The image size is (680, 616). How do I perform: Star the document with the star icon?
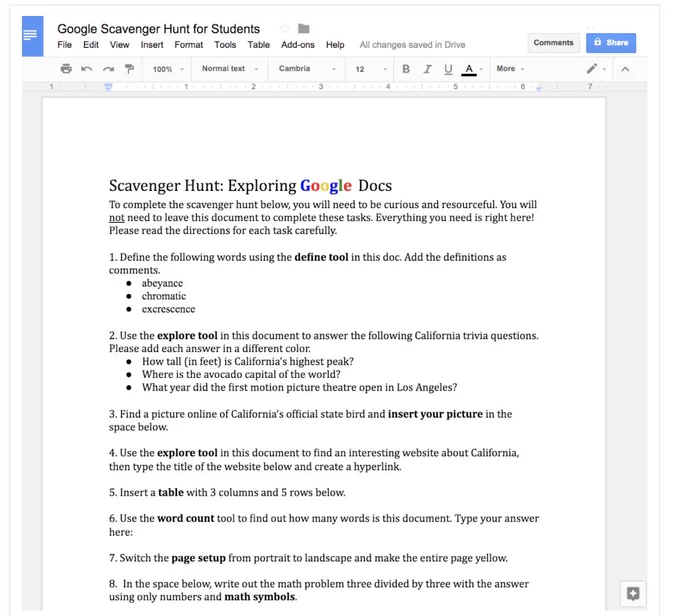[284, 29]
